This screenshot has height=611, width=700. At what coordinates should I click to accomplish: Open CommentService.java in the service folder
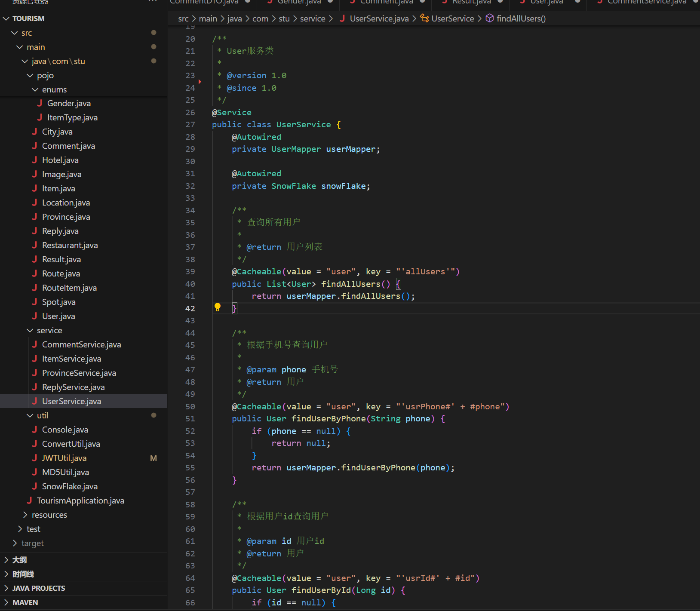point(81,344)
